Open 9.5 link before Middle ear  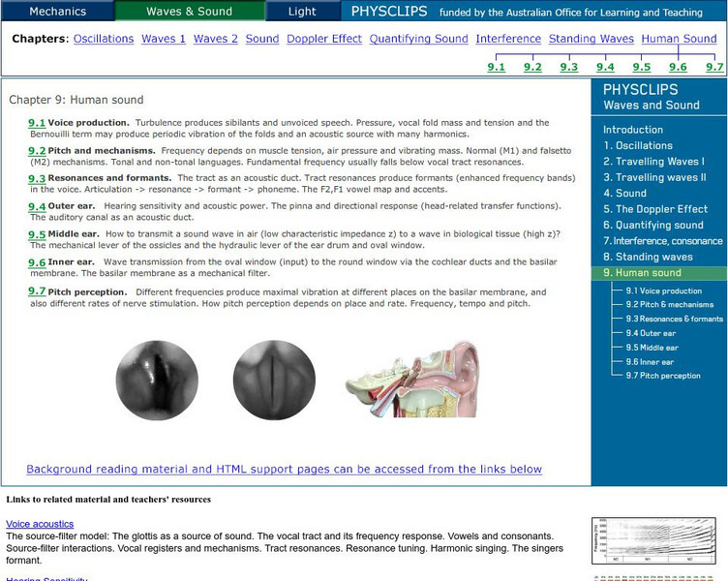tap(37, 234)
